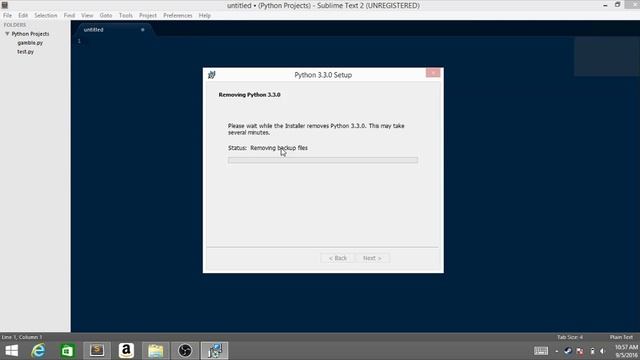
Task: Close the Python 3.3.0 Setup dialog
Action: 433,73
